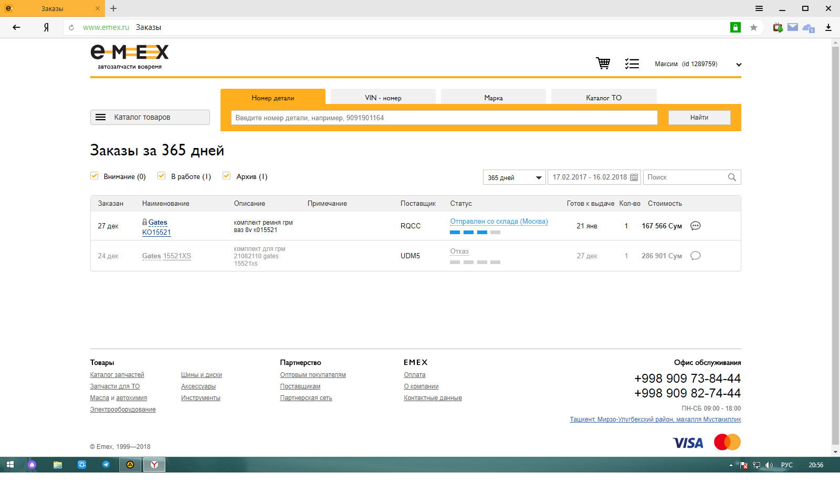
Task: Open a new browser tab with plus
Action: click(x=113, y=8)
